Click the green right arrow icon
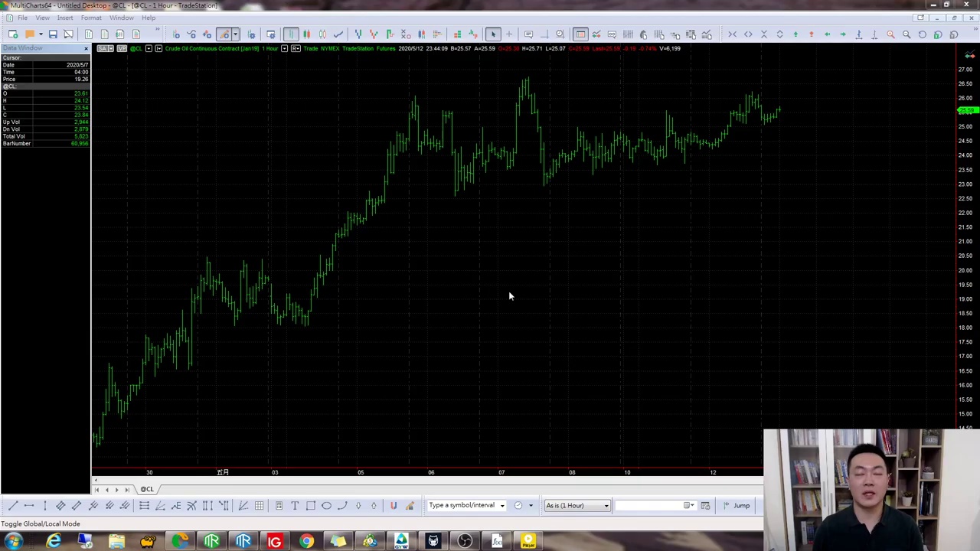Viewport: 980px width, 551px height. click(843, 34)
